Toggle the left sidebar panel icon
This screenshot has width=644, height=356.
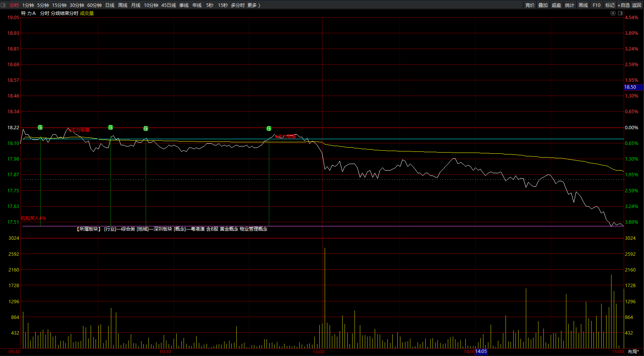[3, 5]
